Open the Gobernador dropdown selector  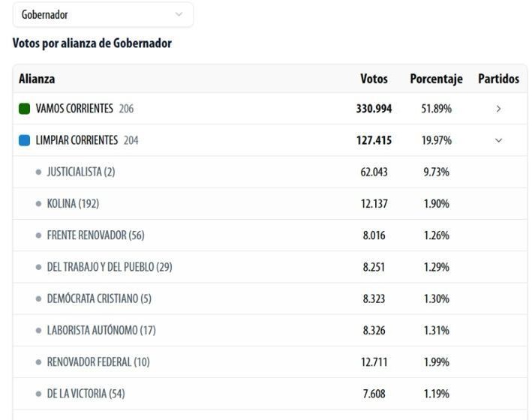click(102, 14)
